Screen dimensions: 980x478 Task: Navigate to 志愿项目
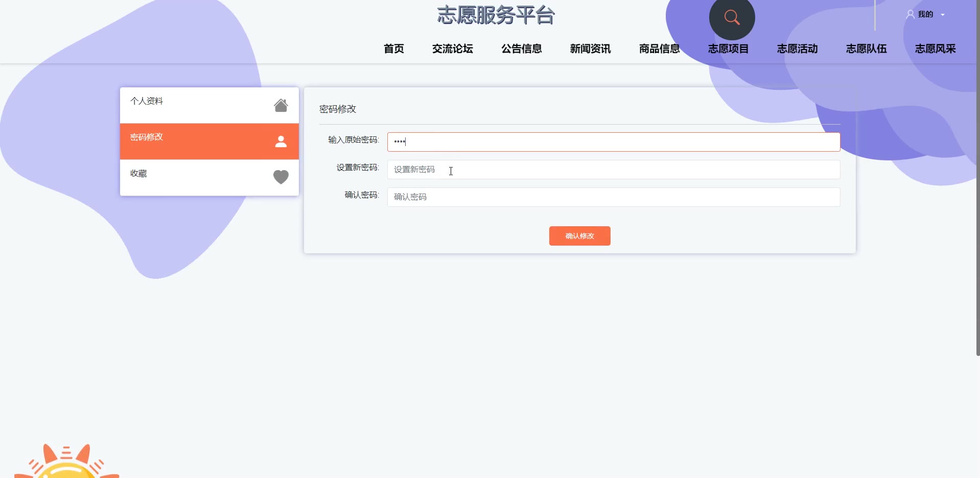point(729,49)
